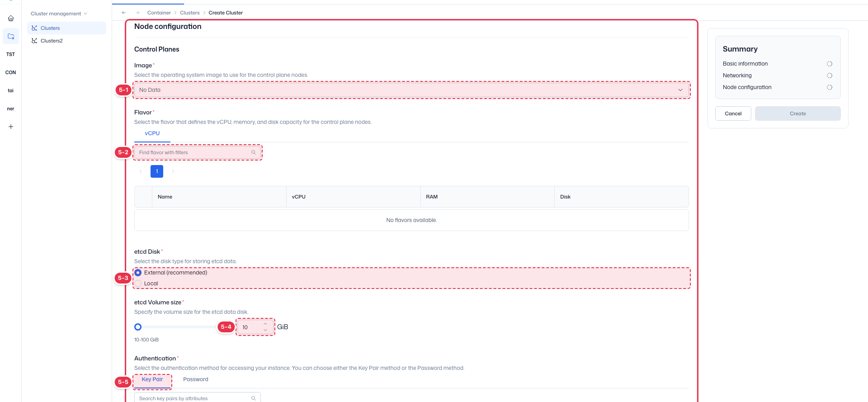The height and width of the screenshot is (402, 868).
Task: Open the TST sidebar item
Action: tap(11, 54)
